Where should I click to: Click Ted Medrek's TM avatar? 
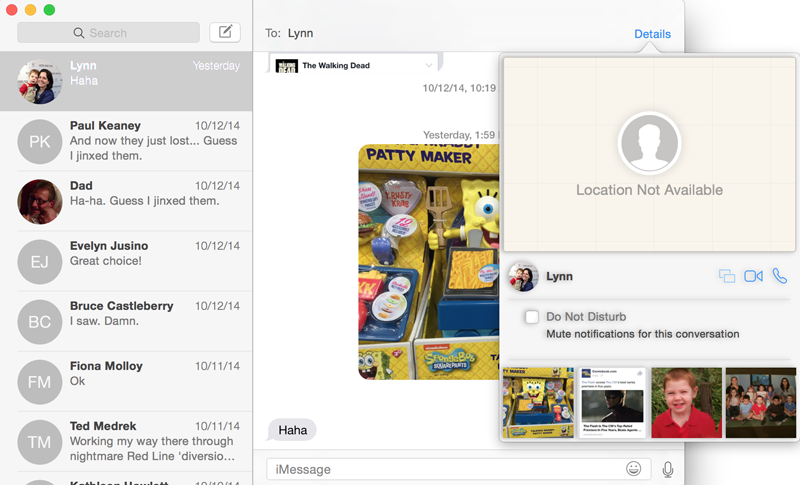40,442
